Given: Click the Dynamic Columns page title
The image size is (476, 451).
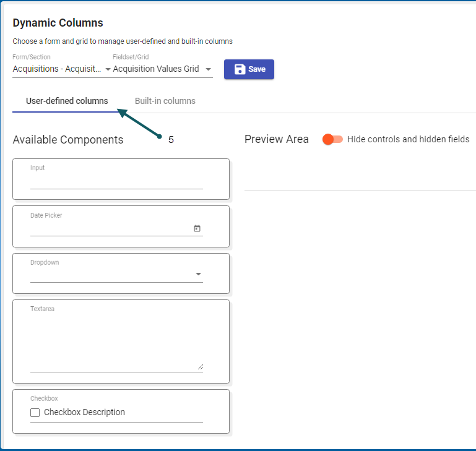Looking at the screenshot, I should pos(58,23).
